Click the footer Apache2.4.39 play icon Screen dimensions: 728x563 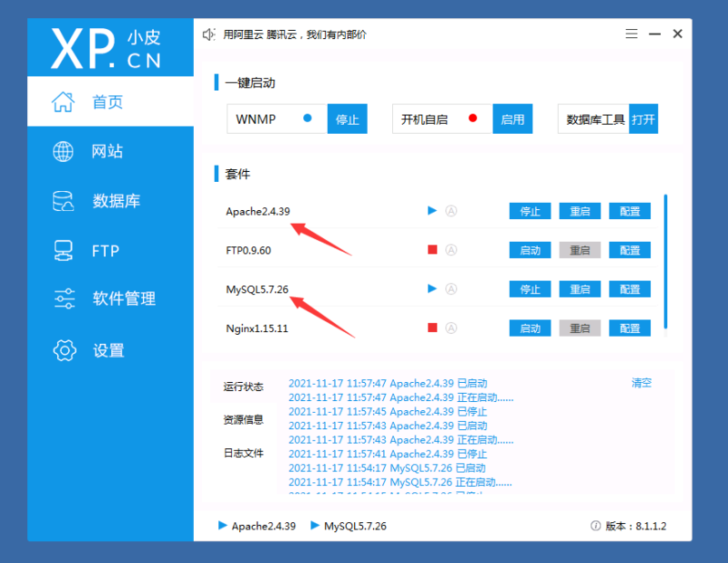tap(223, 526)
